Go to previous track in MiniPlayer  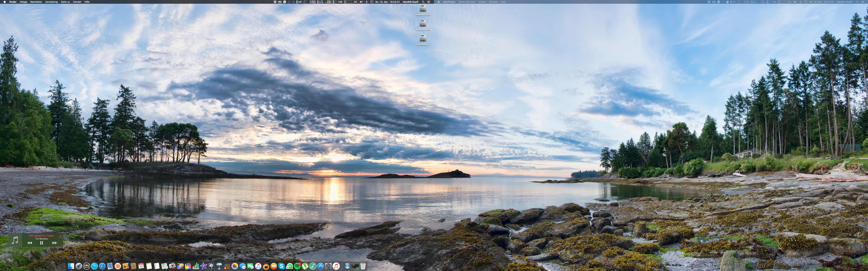tap(30, 243)
